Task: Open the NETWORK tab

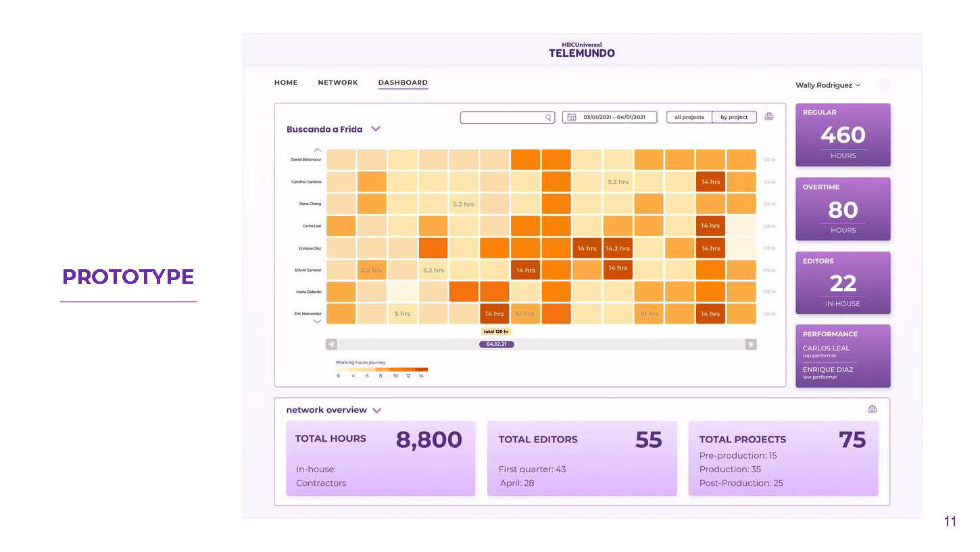Action: click(338, 83)
